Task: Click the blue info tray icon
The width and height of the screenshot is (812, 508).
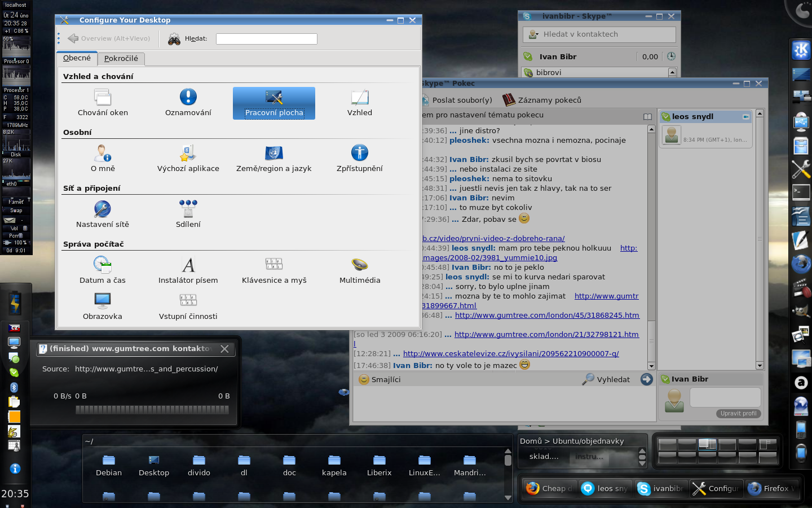Action: [x=15, y=468]
